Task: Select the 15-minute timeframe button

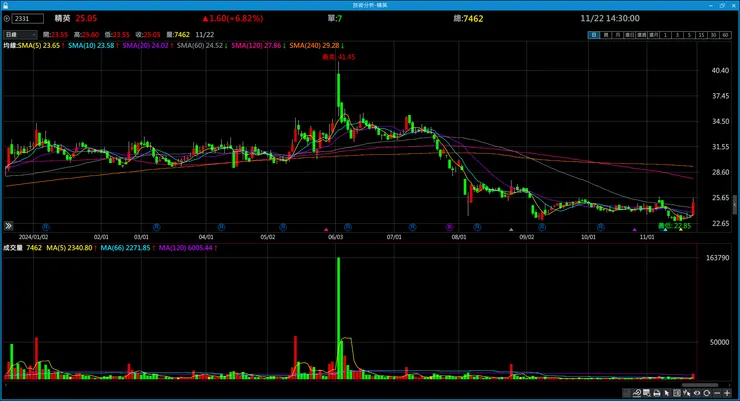Action: click(x=701, y=35)
